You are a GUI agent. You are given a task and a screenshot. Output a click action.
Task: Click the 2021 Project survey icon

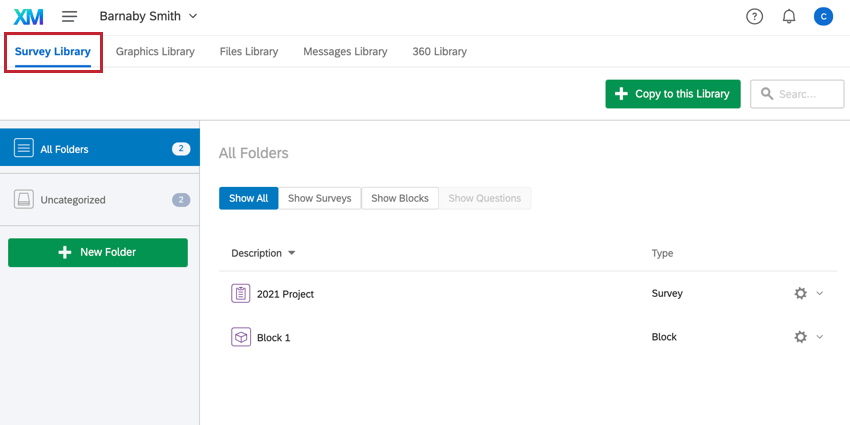(241, 293)
